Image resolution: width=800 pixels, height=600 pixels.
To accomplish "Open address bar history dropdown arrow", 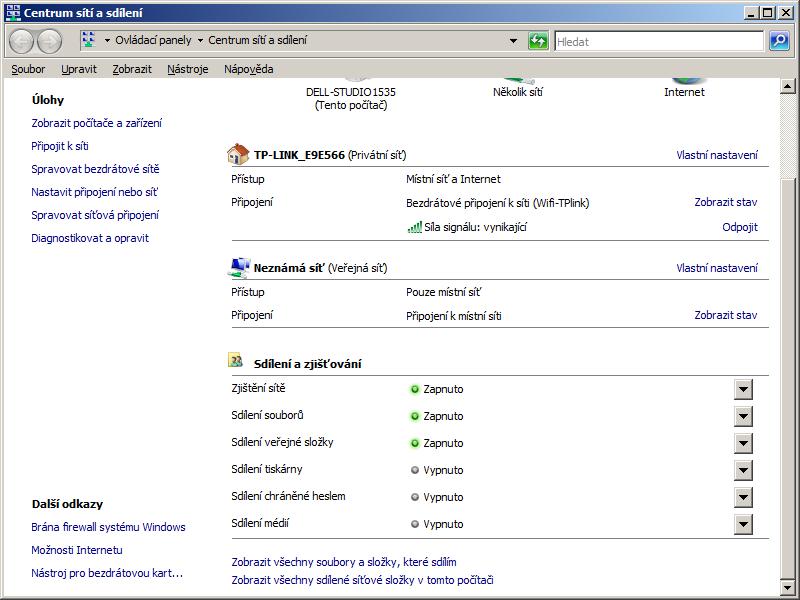I will [x=514, y=41].
